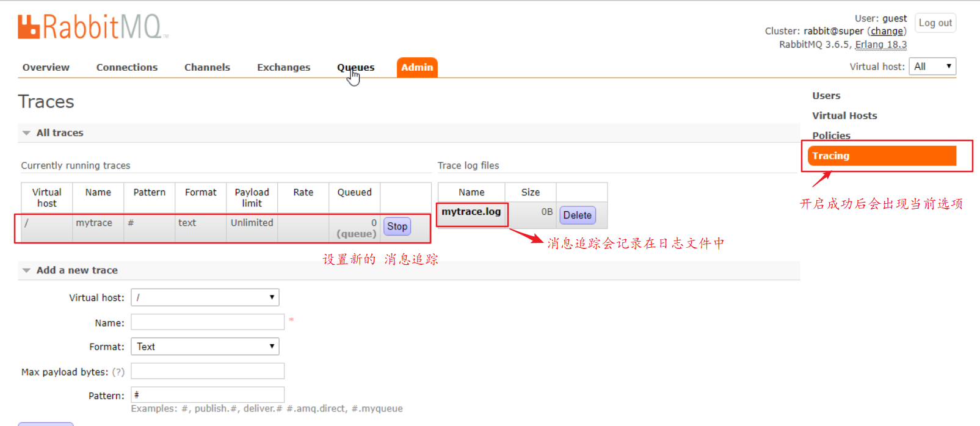980x426 pixels.
Task: Delete the mytrace.log file
Action: pyautogui.click(x=577, y=215)
